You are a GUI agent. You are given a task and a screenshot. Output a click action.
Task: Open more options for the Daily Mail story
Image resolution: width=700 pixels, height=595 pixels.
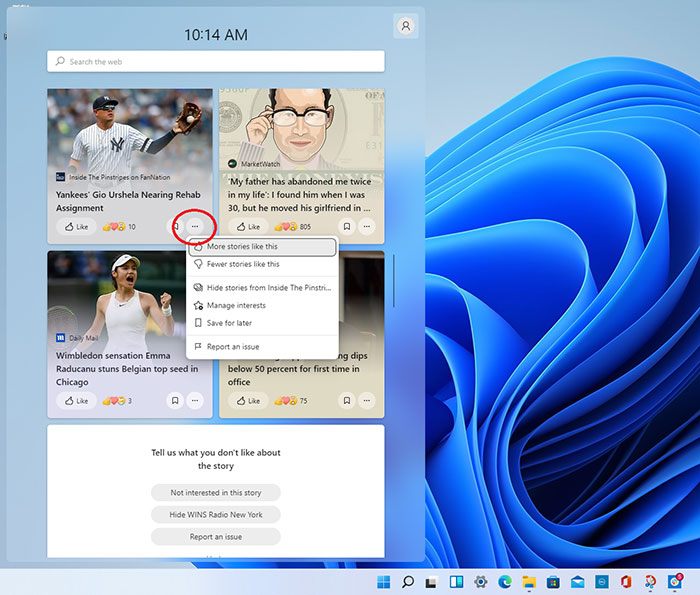195,400
